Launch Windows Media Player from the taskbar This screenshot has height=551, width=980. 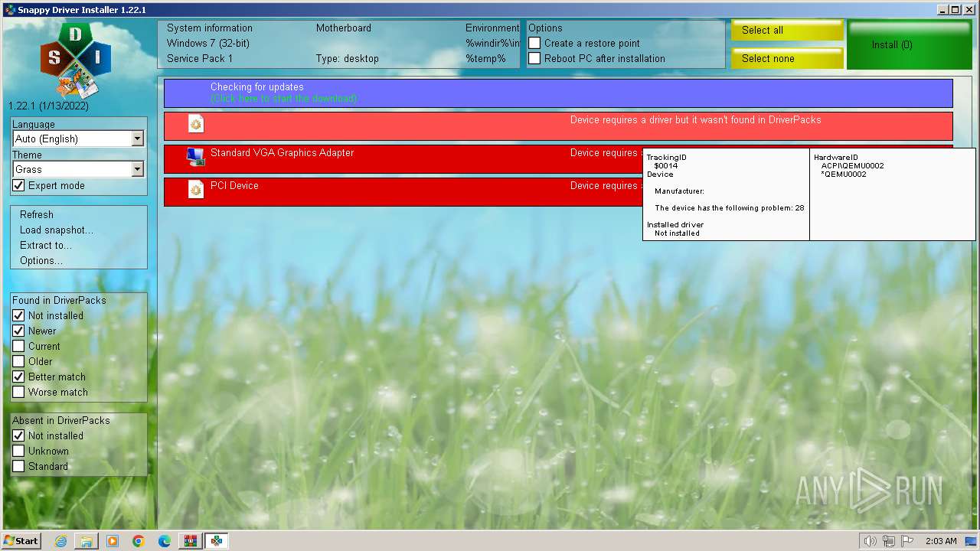tap(113, 541)
